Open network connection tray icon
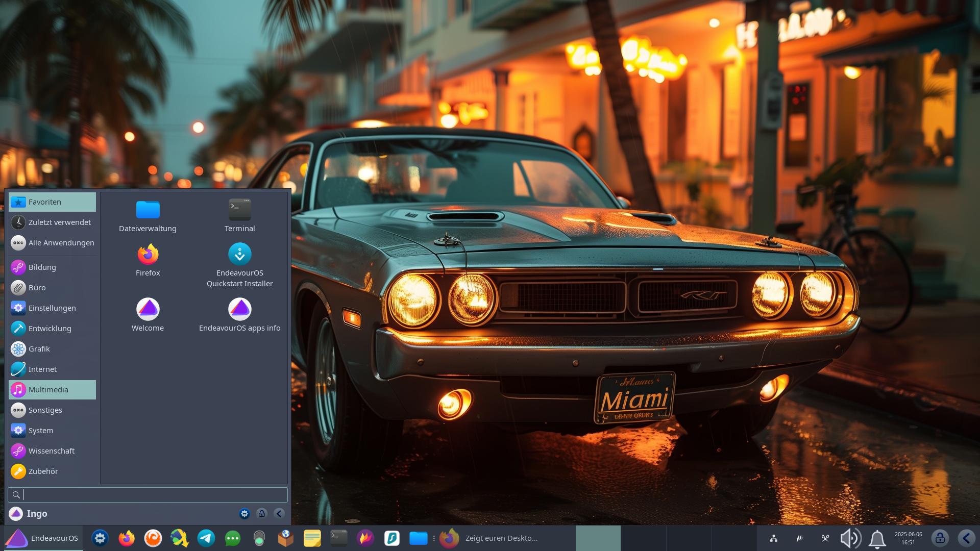The height and width of the screenshot is (551, 980). tap(774, 538)
